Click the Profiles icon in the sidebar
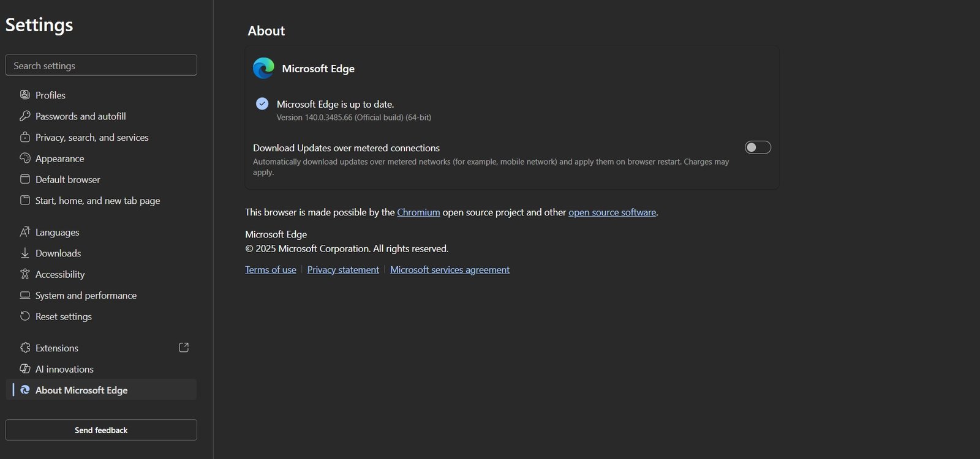 pyautogui.click(x=25, y=95)
